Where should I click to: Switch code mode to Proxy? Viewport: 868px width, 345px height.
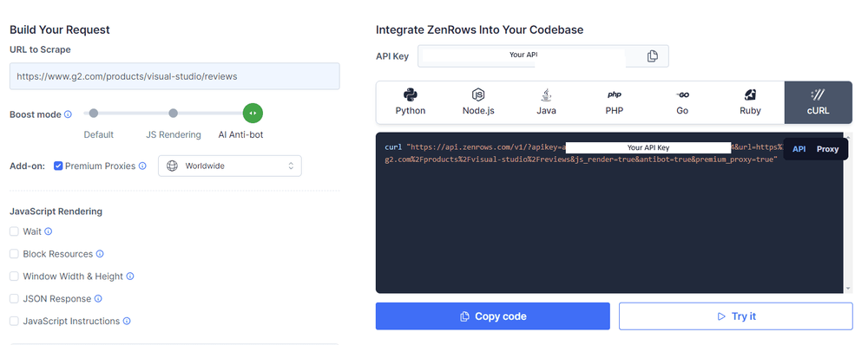[827, 149]
